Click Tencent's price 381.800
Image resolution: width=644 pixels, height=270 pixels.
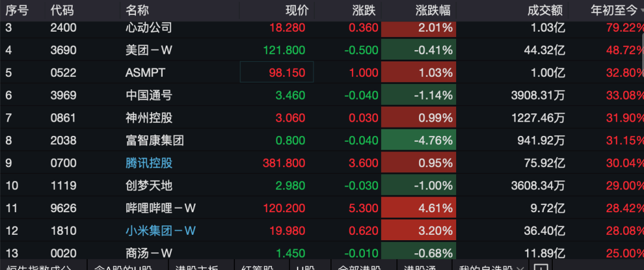284,163
